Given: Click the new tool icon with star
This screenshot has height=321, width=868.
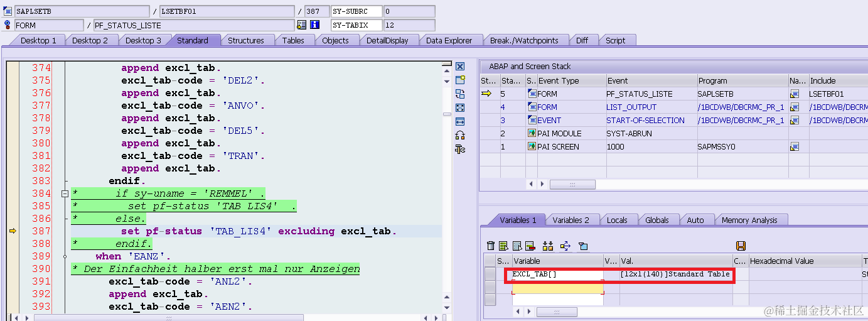Looking at the screenshot, I should click(460, 80).
